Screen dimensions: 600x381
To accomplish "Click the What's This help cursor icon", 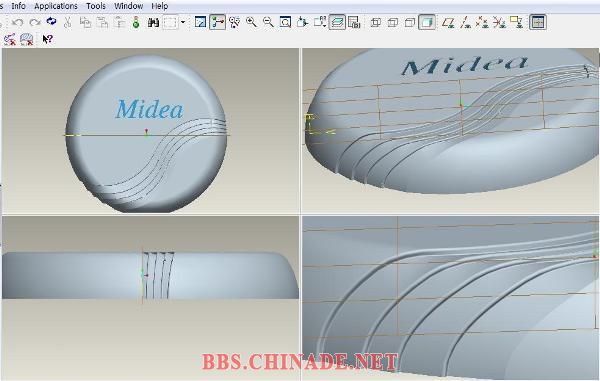I will (x=47, y=39).
